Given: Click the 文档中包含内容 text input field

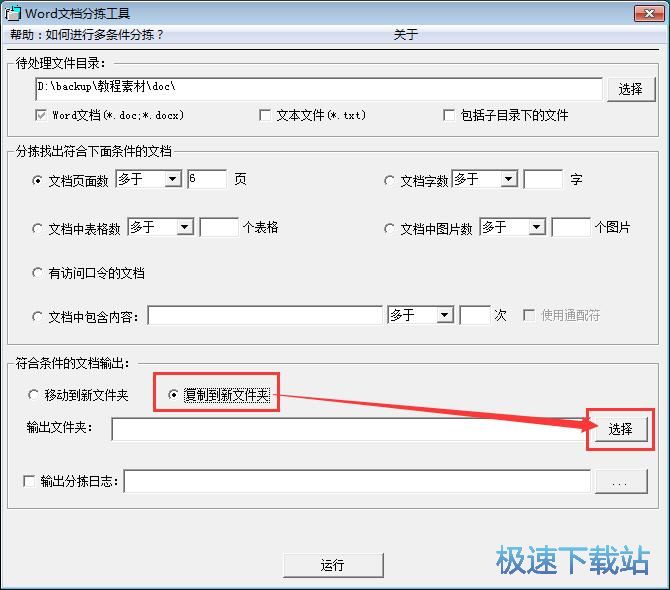Looking at the screenshot, I should [x=265, y=315].
